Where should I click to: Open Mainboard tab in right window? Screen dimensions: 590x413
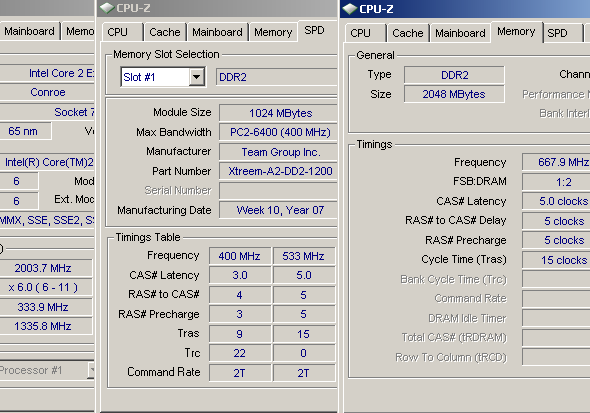point(461,33)
